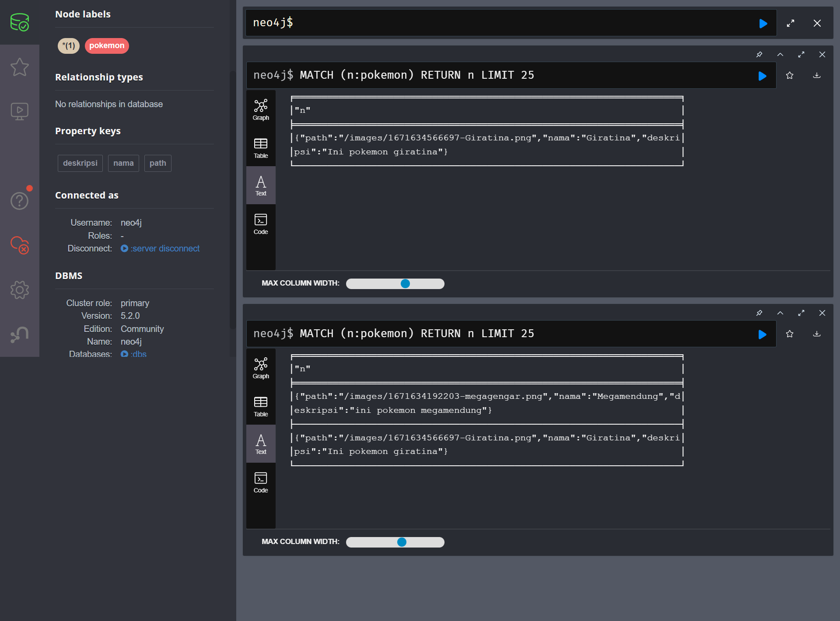Open Browser settings from the sidebar gear
840x621 pixels.
pyautogui.click(x=19, y=290)
